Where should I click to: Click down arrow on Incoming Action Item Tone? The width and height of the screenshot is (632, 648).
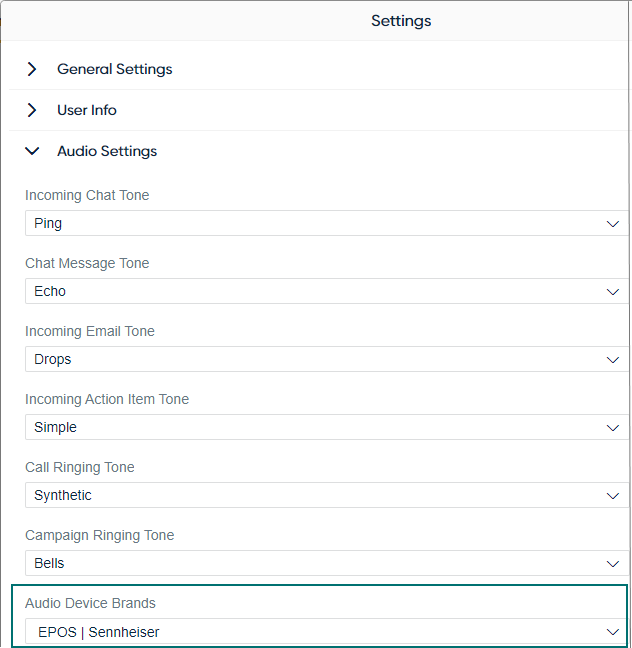tap(613, 428)
